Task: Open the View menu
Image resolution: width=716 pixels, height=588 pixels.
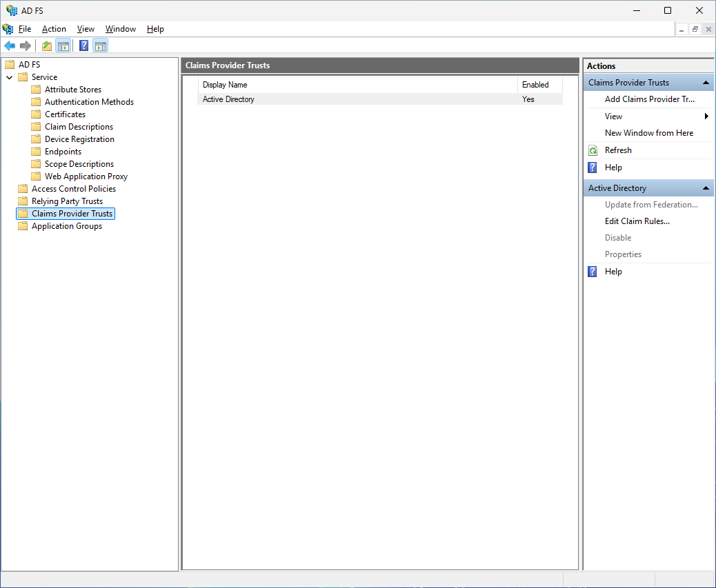Action: pyautogui.click(x=86, y=29)
